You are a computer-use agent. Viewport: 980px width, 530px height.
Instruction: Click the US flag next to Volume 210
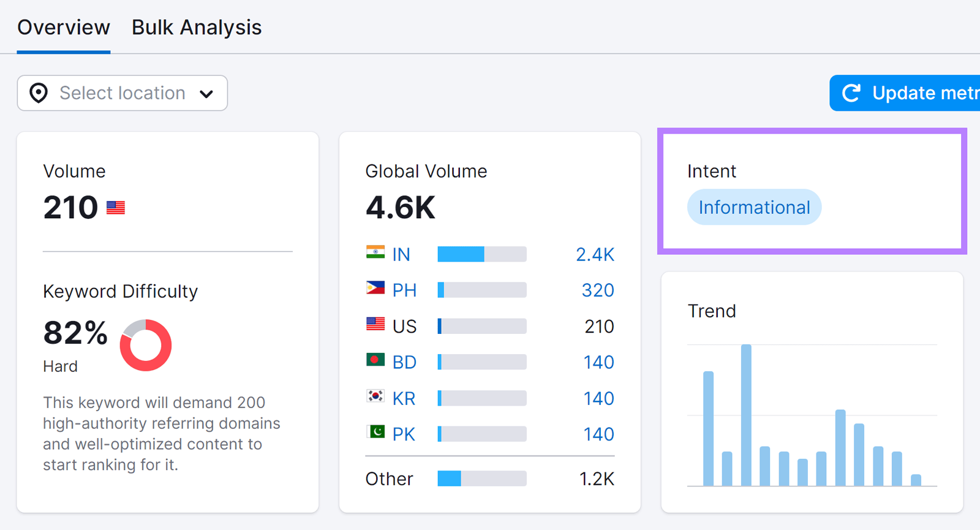pyautogui.click(x=116, y=208)
